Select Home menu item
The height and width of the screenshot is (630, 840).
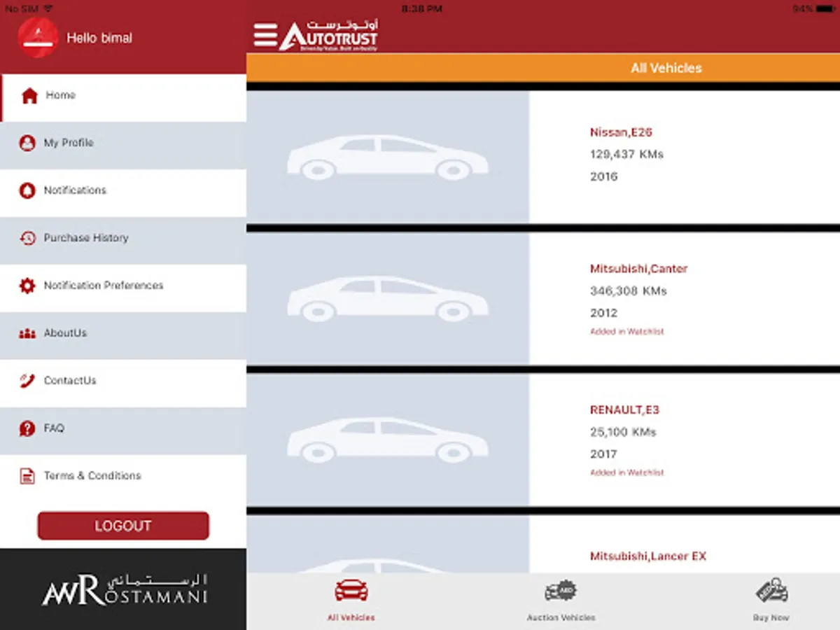click(123, 97)
